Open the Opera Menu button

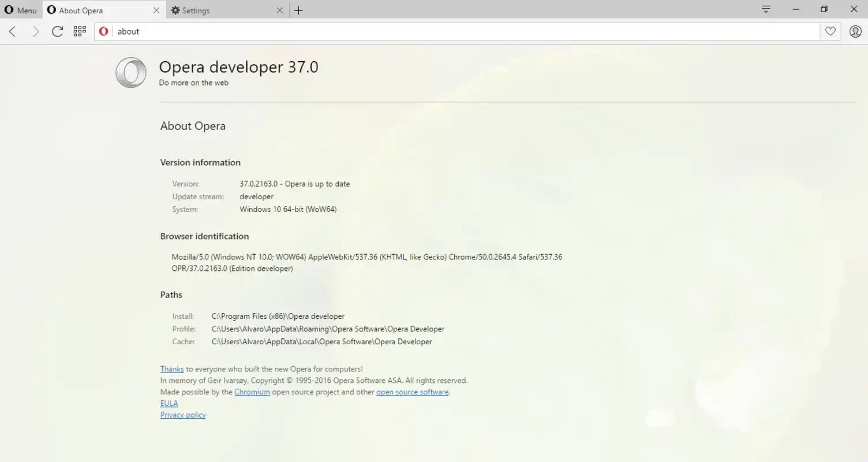pyautogui.click(x=21, y=10)
